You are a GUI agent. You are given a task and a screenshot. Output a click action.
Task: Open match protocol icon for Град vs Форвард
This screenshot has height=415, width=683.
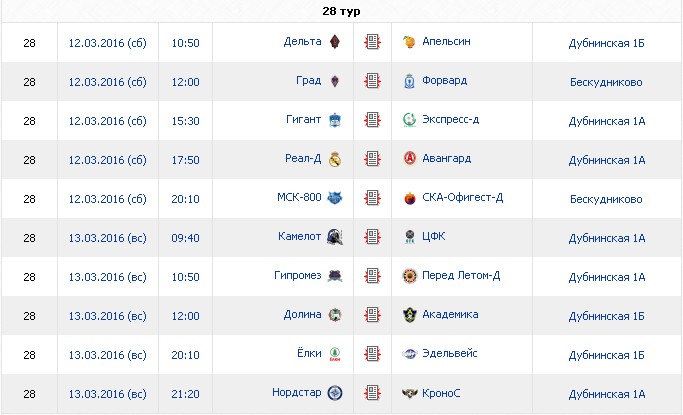pos(372,81)
